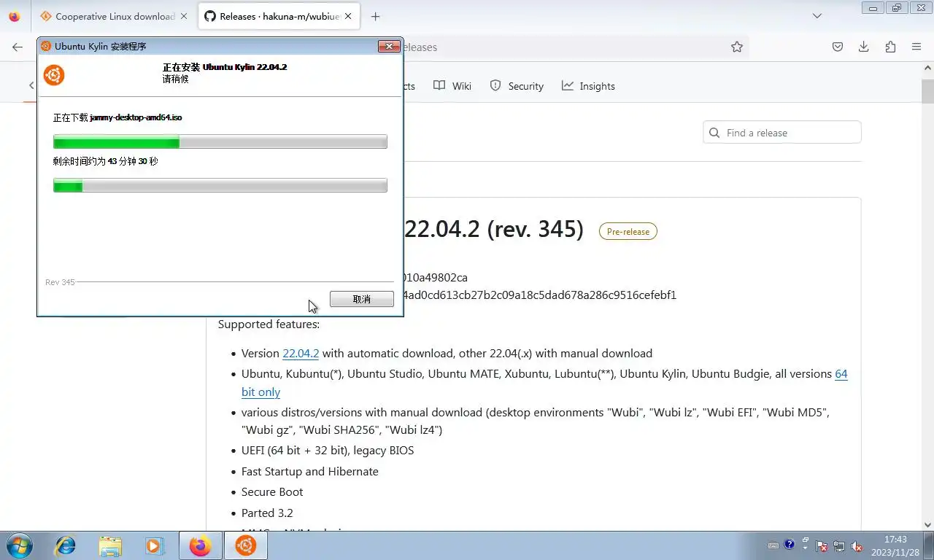The width and height of the screenshot is (934, 560).
Task: Click the UEFI legacy BIOS bullet text
Action: coord(328,451)
